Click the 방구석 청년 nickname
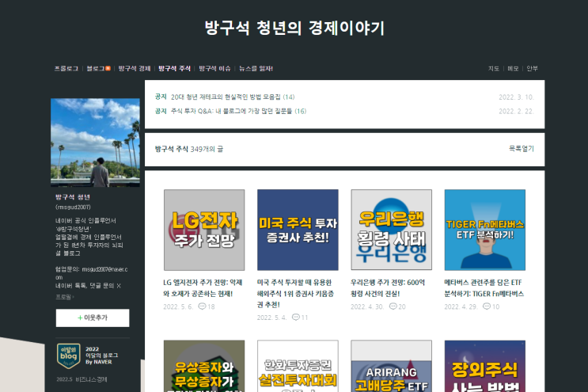The height and width of the screenshot is (392, 588). [x=73, y=197]
